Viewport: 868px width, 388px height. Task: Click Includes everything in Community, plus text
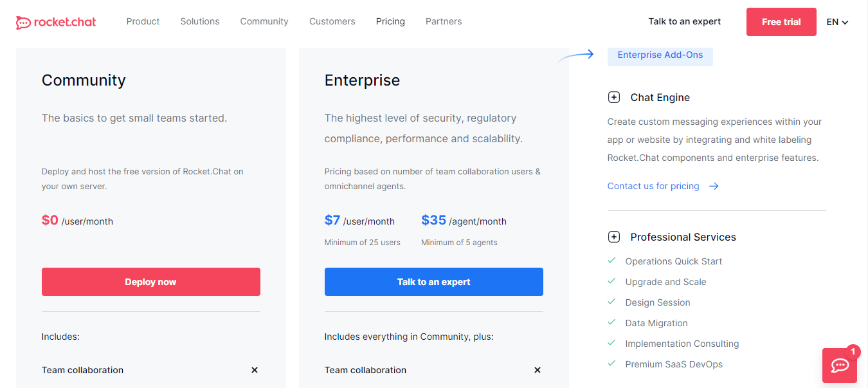point(409,337)
